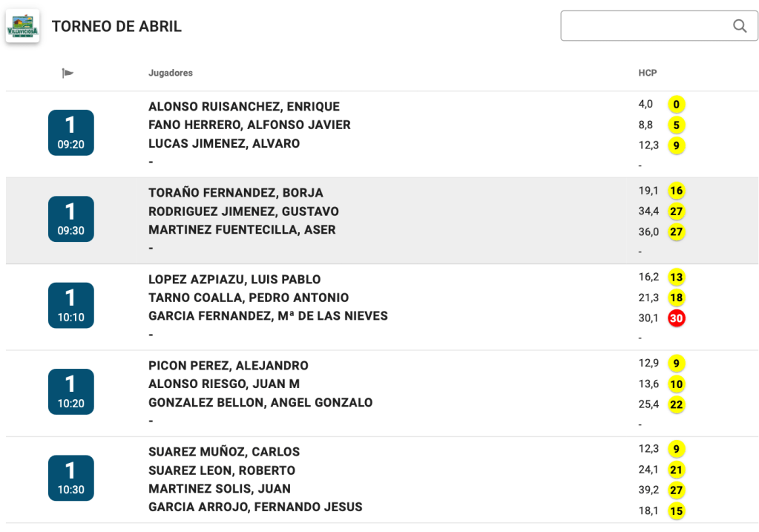Click the yellow handicap 0 circle
This screenshot has height=532, width=759.
click(676, 105)
